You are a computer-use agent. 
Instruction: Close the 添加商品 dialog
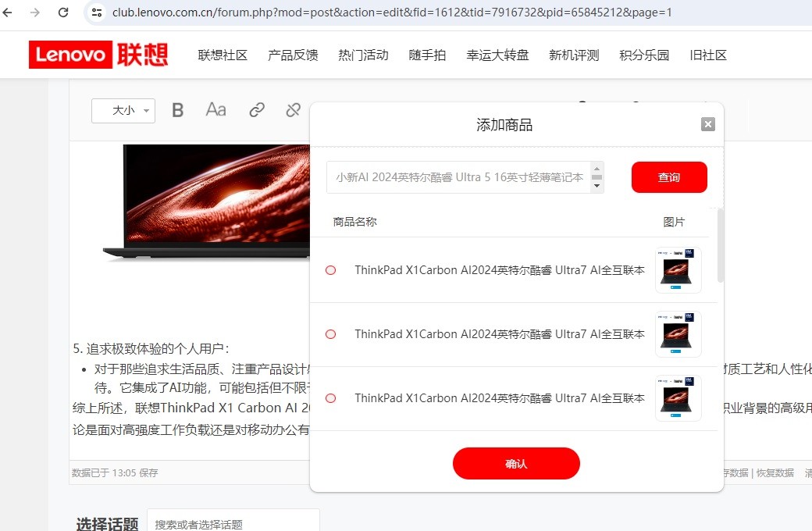707,124
